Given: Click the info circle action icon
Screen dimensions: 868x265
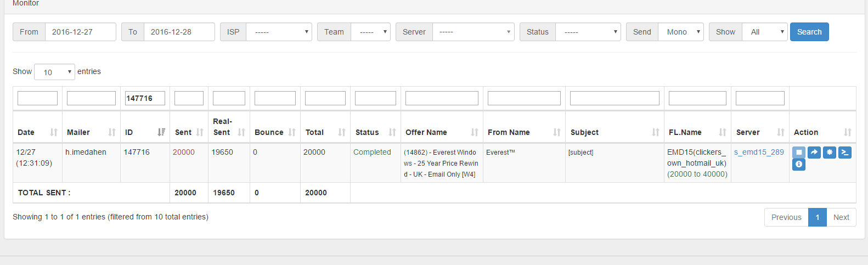Looking at the screenshot, I should pos(798,165).
